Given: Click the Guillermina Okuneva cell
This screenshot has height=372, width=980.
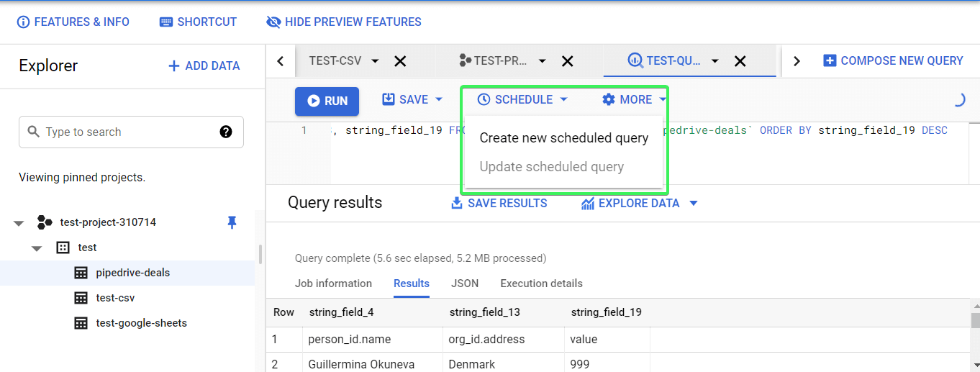Looking at the screenshot, I should [373, 363].
